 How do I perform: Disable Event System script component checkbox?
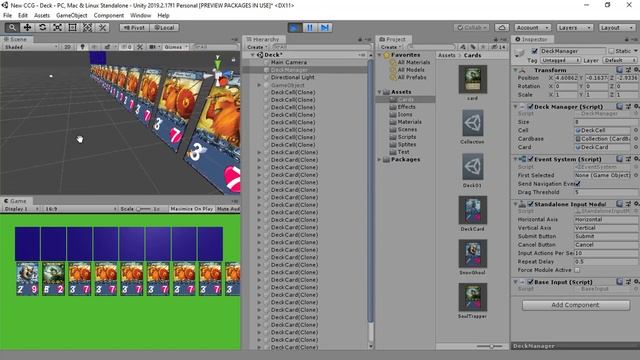click(x=531, y=159)
